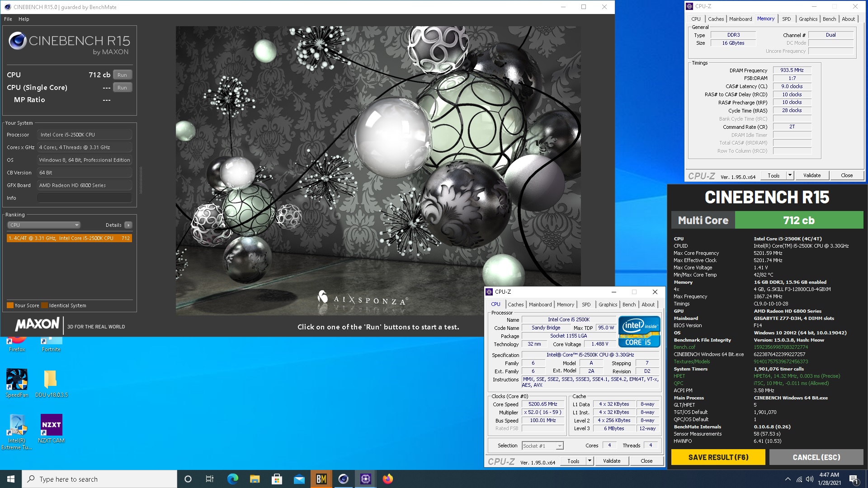868x488 pixels.
Task: Click Tools in the upper CPU-Z window
Action: click(x=774, y=175)
